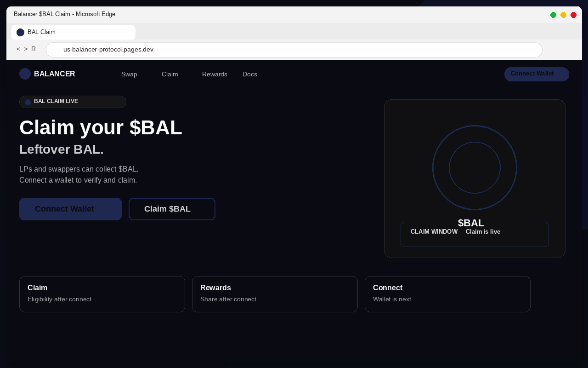Click the Claim $BAL outlined button
The image size is (588, 368).
click(172, 209)
